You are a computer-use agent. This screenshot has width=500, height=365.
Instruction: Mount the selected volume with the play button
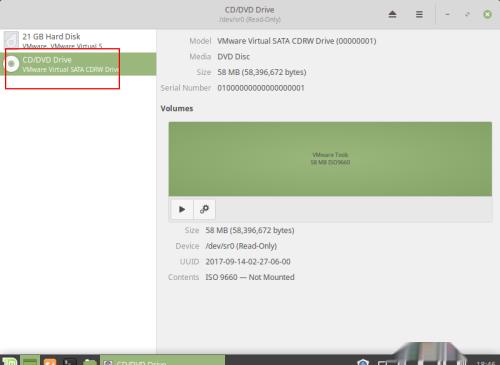[182, 209]
